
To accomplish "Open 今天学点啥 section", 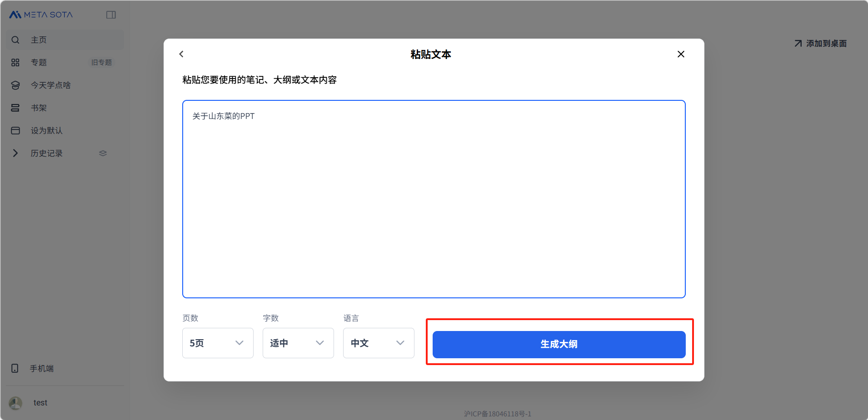I will pyautogui.click(x=50, y=85).
